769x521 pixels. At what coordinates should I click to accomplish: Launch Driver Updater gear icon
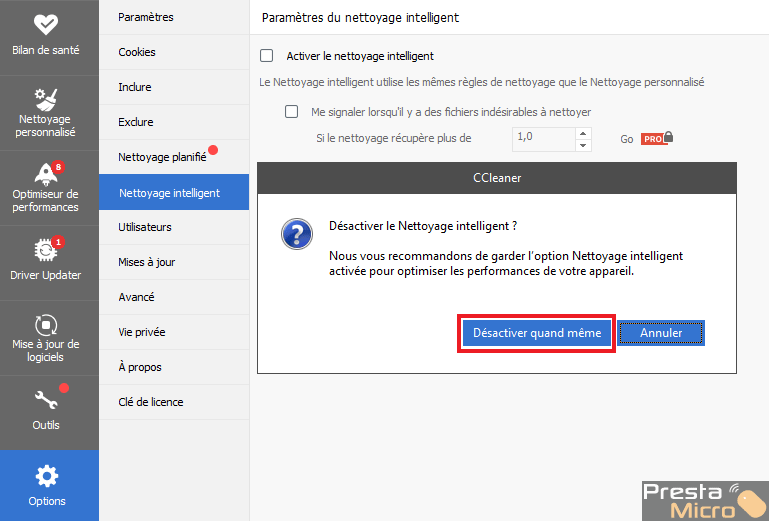coord(46,250)
